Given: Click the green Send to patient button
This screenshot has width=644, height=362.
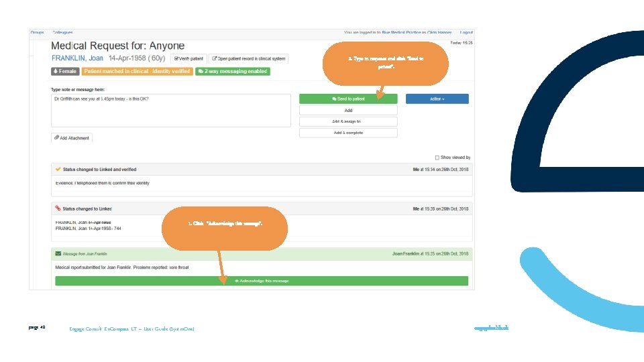Looking at the screenshot, I should pos(348,99).
